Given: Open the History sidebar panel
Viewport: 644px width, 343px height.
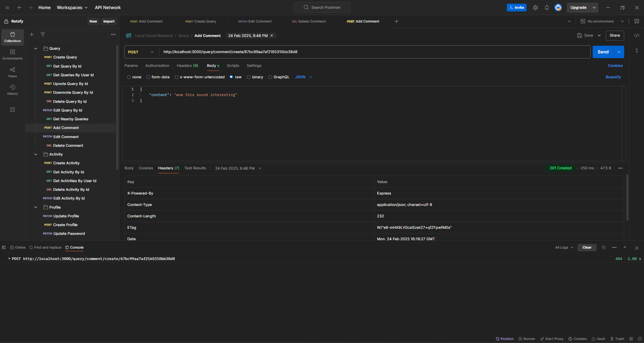Looking at the screenshot, I should [12, 90].
